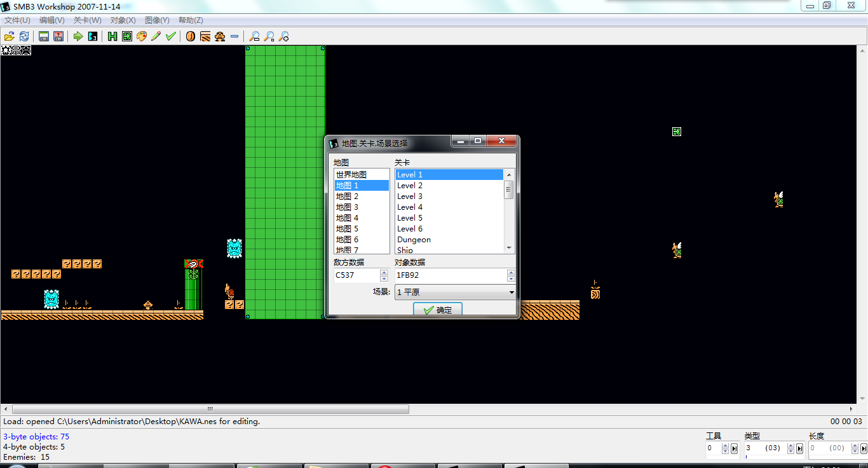Select the blue Thwomp near the brick row
This screenshot has height=468, width=868.
[51, 299]
